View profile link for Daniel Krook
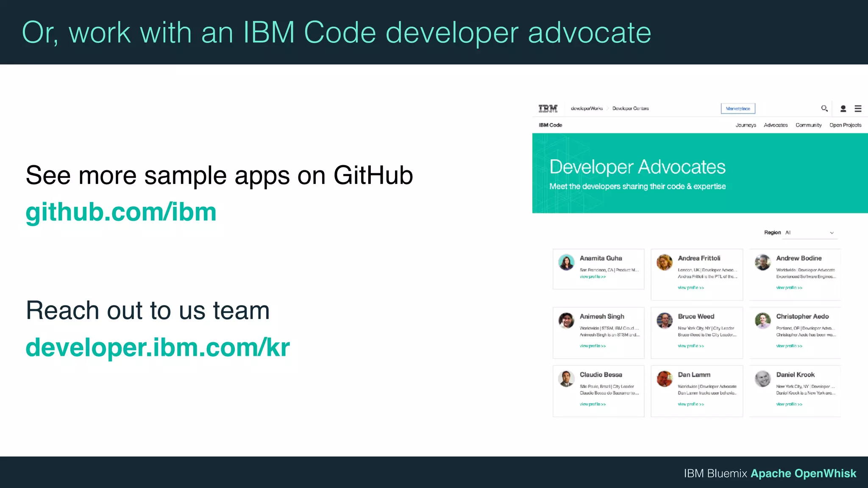Screen dimensions: 868x488 click(x=789, y=404)
